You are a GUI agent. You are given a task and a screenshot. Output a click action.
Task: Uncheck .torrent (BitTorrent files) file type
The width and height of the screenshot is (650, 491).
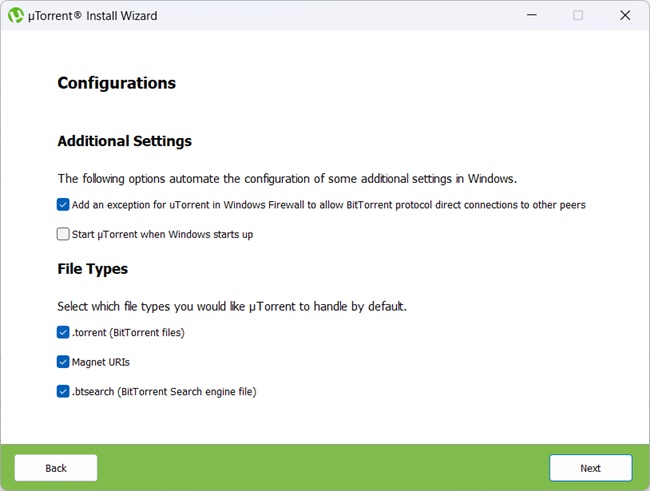(63, 332)
